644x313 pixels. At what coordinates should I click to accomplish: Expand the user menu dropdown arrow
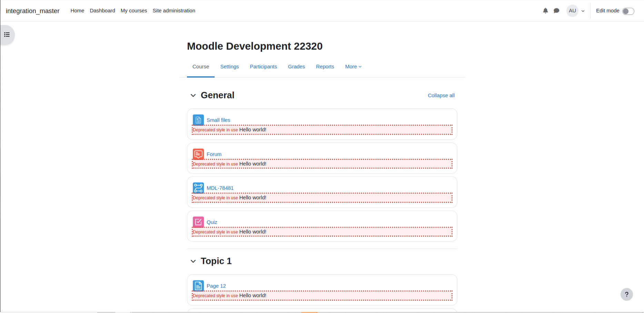pos(583,11)
